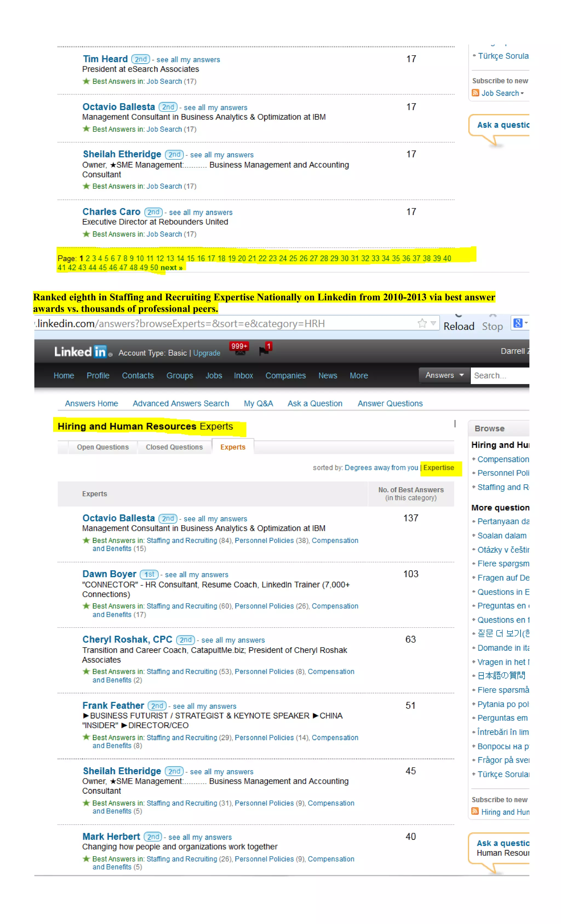The width and height of the screenshot is (561, 924).
Task: Open Frank Feather's profile
Action: pyautogui.click(x=113, y=705)
